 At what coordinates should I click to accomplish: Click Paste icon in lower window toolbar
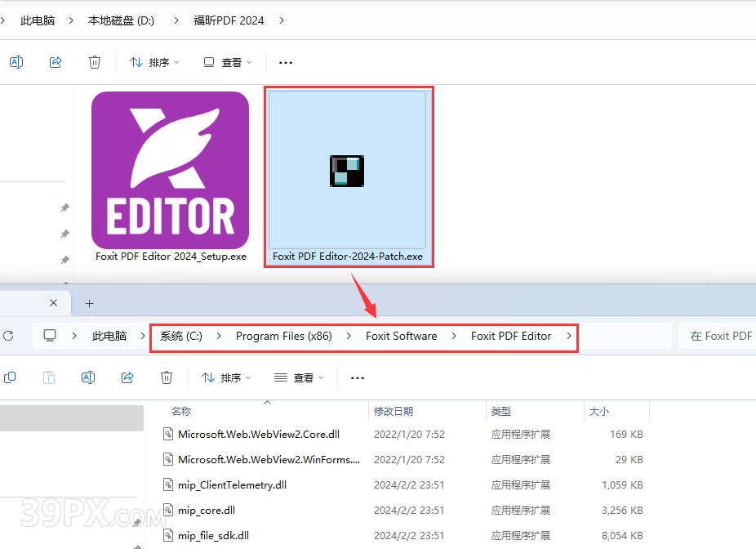[x=49, y=377]
